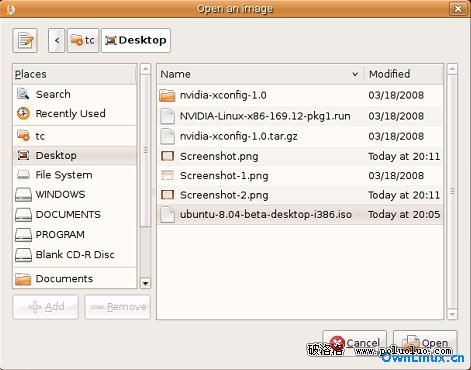Select Desktop in Places sidebar

coord(75,155)
